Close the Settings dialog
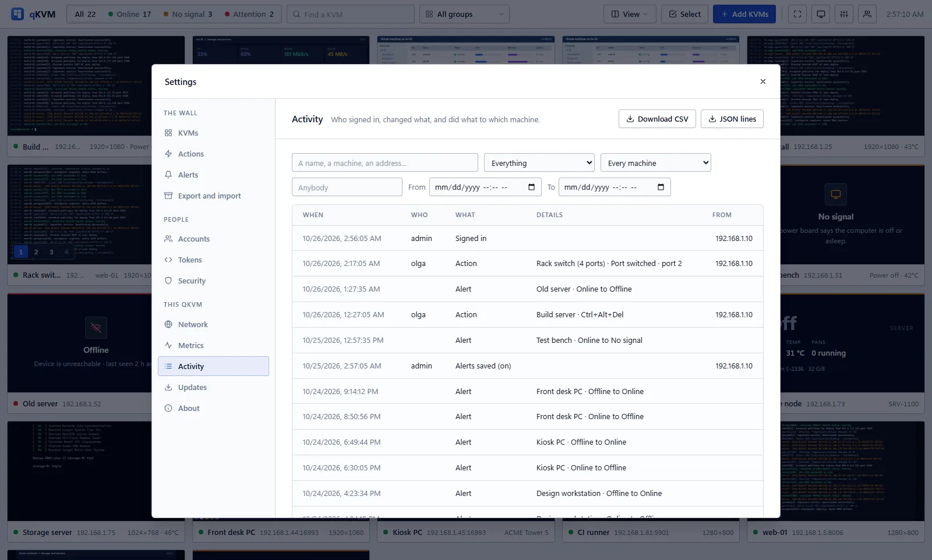 point(763,81)
